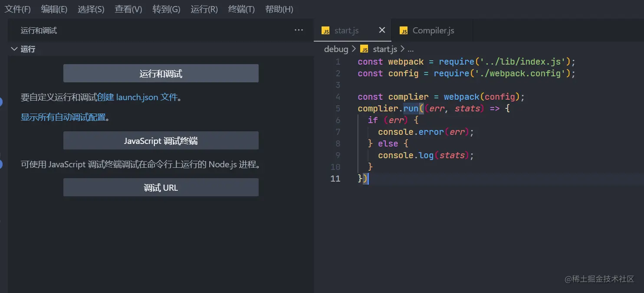
Task: Open the sidebar more actions ellipsis
Action: (299, 30)
